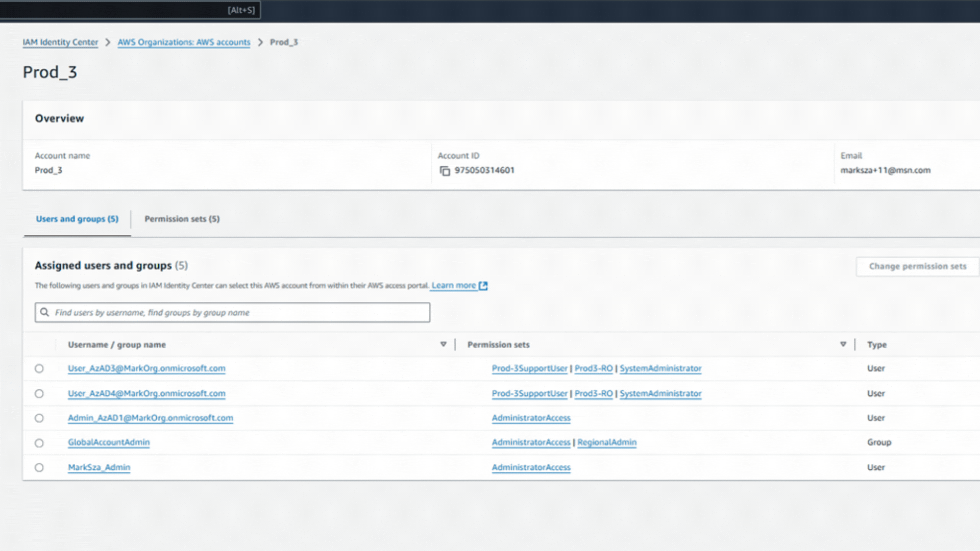The height and width of the screenshot is (551, 980).
Task: Switch to Permission sets (5) tab
Action: pos(182,219)
